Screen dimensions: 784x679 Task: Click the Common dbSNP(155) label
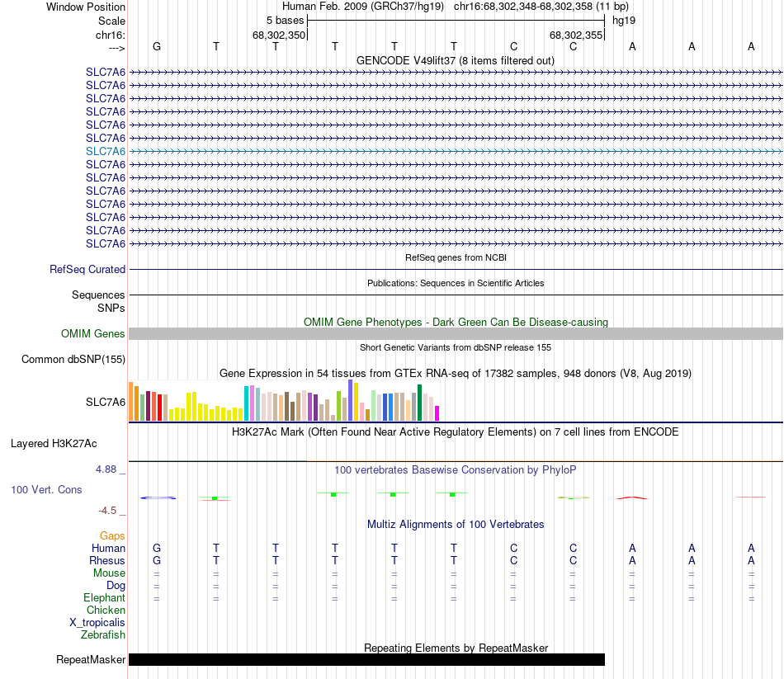point(73,360)
